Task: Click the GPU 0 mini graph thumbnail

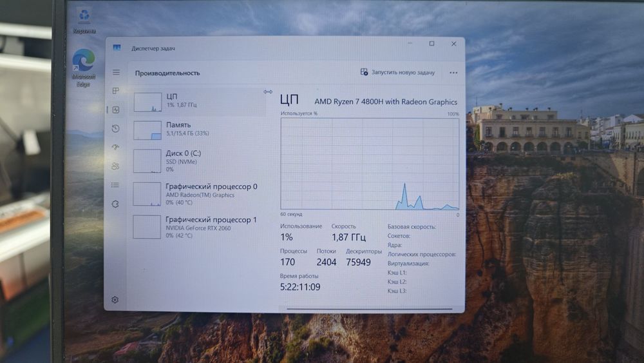Action: coord(147,194)
